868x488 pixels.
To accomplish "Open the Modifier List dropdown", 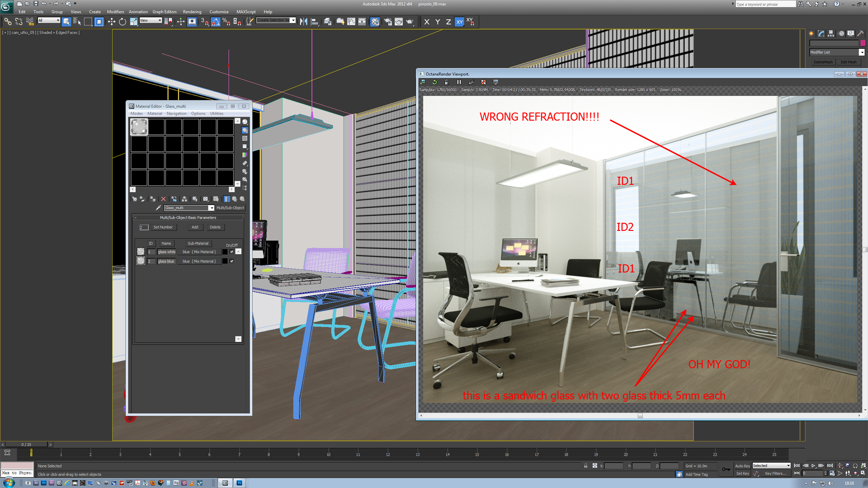I will point(862,52).
